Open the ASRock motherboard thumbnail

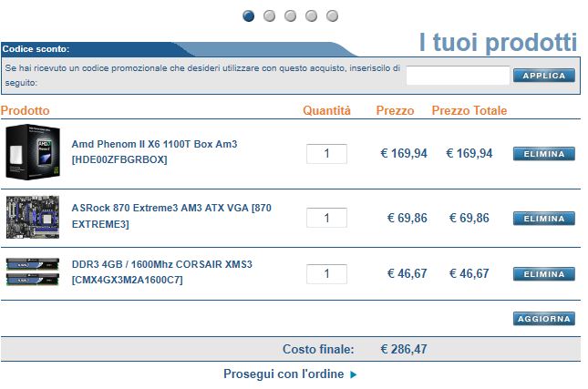pyautogui.click(x=33, y=217)
